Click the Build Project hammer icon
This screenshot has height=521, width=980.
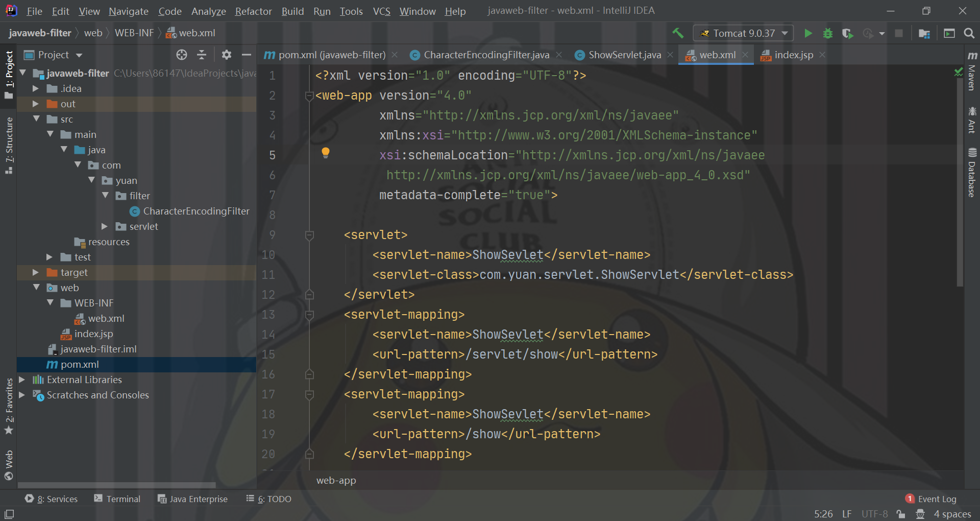[678, 33]
